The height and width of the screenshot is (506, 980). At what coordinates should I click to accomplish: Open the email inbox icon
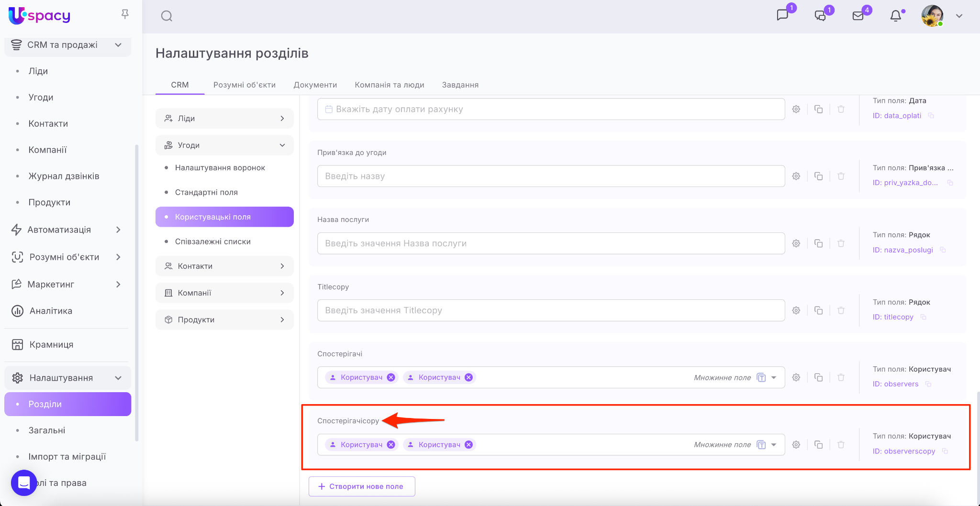(x=858, y=16)
